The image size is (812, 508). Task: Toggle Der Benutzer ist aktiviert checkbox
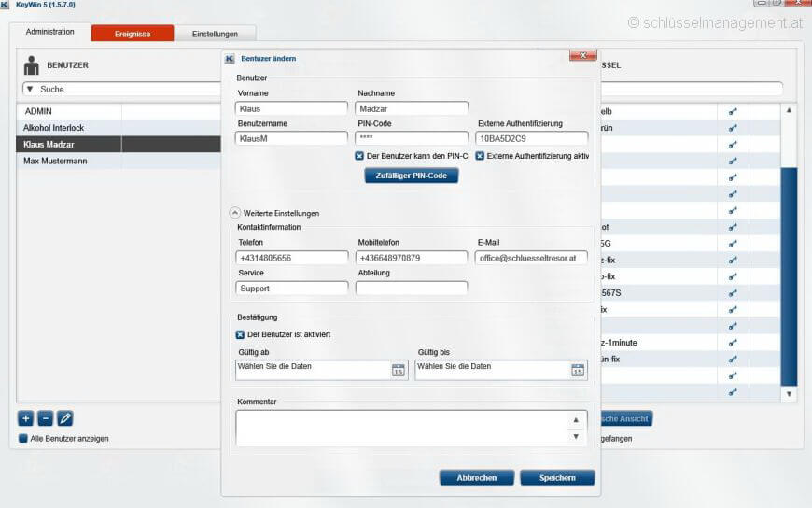pos(241,334)
